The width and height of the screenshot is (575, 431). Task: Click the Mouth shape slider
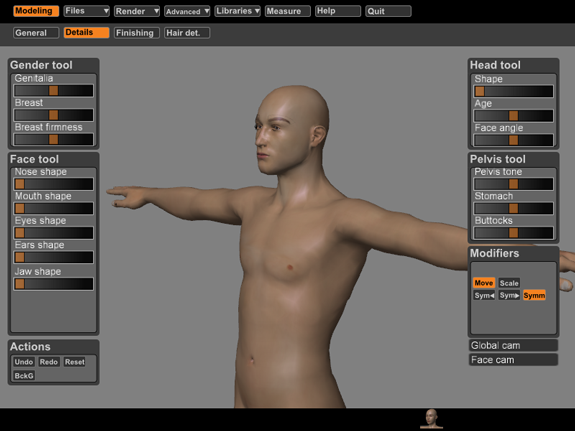(x=54, y=208)
